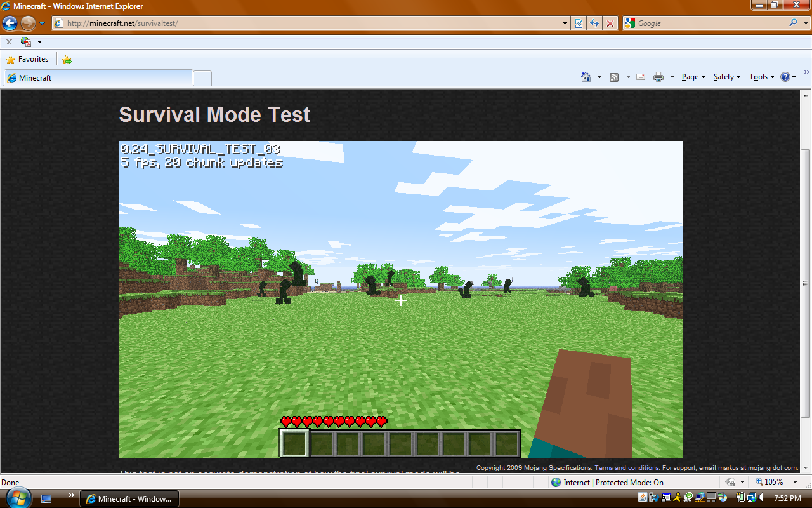Click the search magnifier icon
Image resolution: width=812 pixels, height=508 pixels.
point(793,23)
